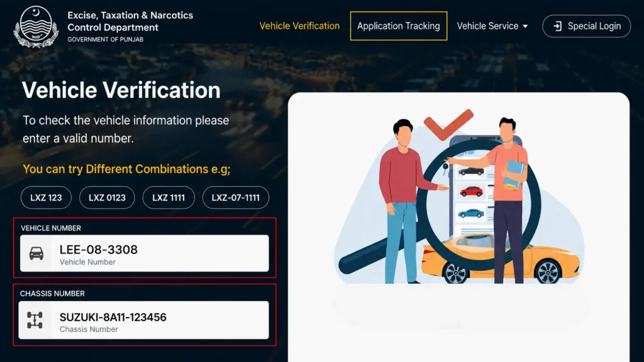Select the LXZ 0123 example chip
The height and width of the screenshot is (362, 644).
[x=107, y=197]
